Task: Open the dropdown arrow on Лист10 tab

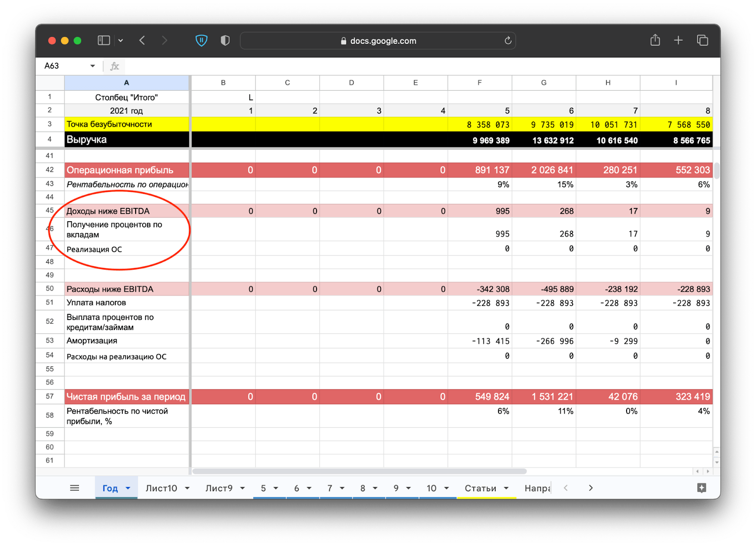Action: [x=187, y=488]
